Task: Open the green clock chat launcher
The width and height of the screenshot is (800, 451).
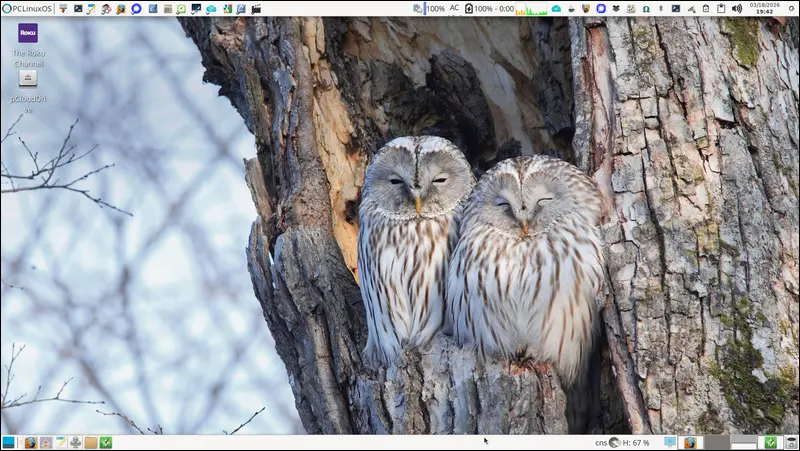Action: coord(181,9)
